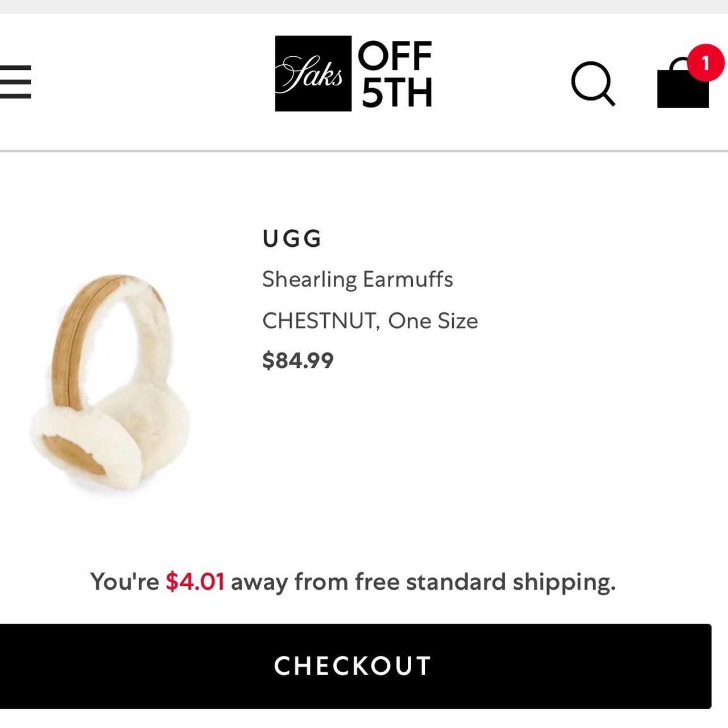Click the One Size label
728x728 pixels.
[433, 321]
